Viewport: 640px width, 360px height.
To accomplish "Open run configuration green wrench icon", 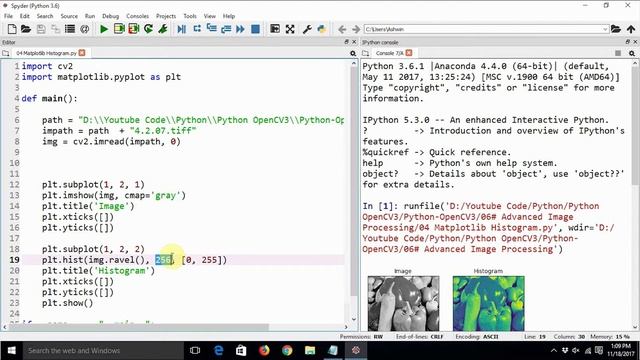I will click(163, 29).
